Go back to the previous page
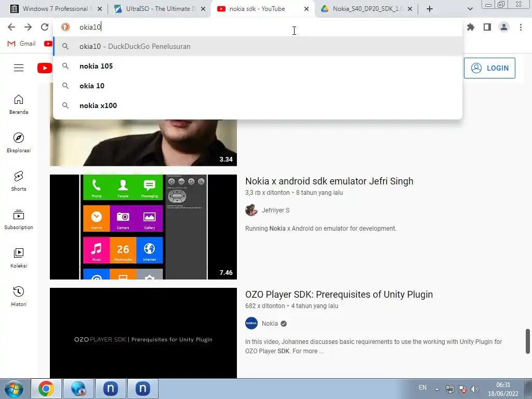 11,27
